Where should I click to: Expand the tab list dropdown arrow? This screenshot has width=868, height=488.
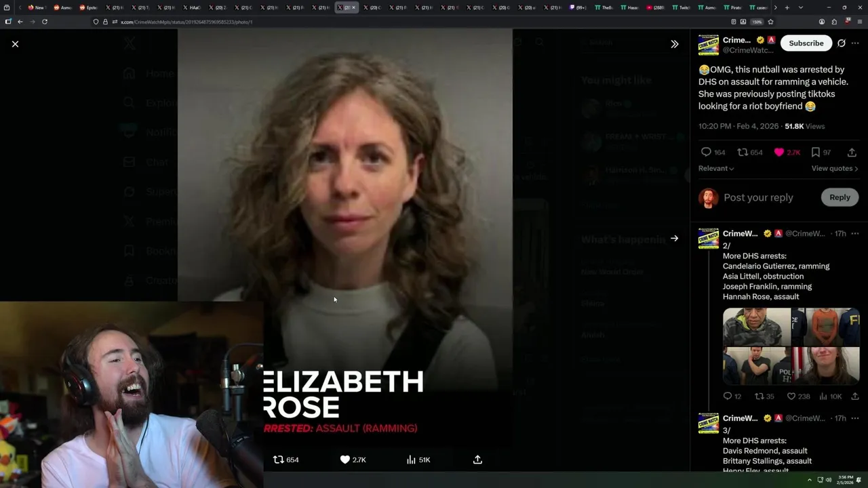point(801,7)
